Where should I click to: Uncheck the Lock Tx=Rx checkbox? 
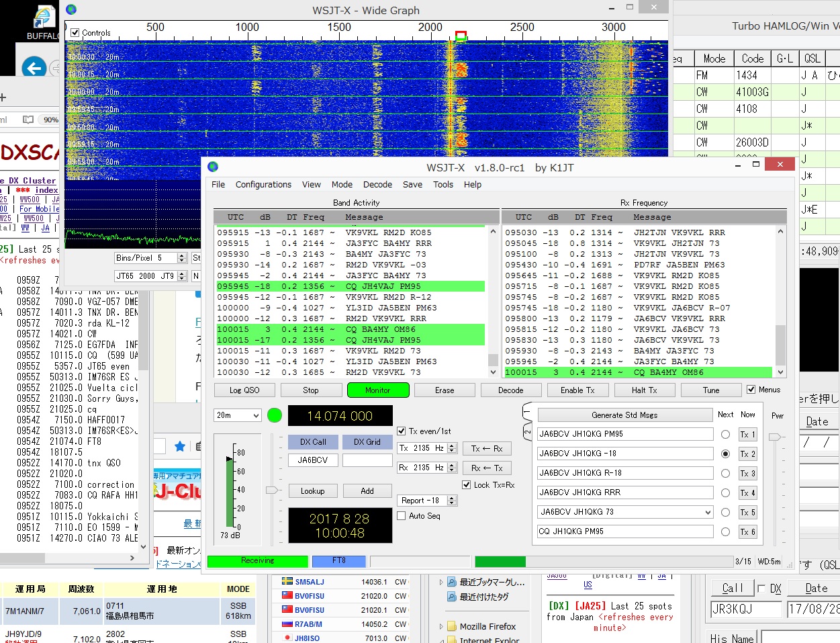click(x=467, y=485)
